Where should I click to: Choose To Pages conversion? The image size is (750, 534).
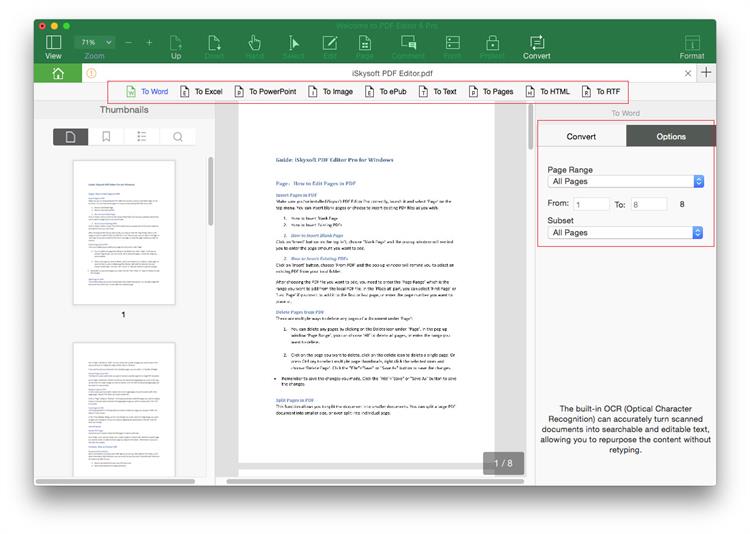[x=491, y=91]
